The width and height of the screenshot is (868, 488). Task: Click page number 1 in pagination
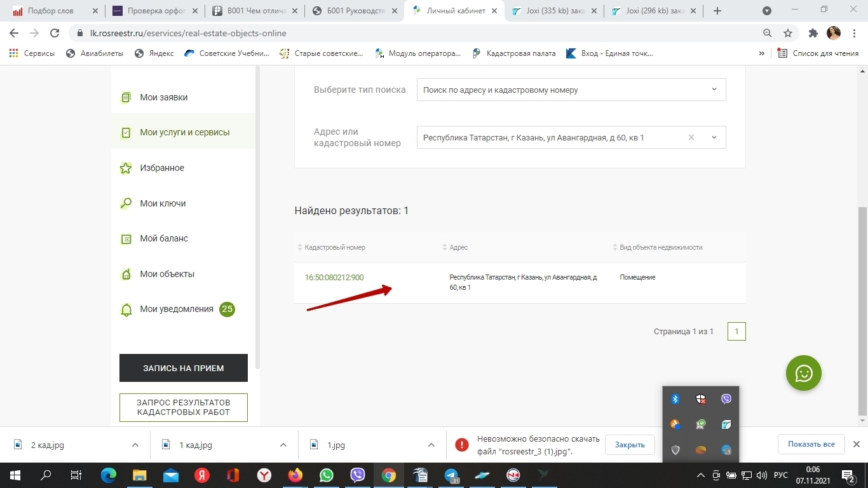736,331
